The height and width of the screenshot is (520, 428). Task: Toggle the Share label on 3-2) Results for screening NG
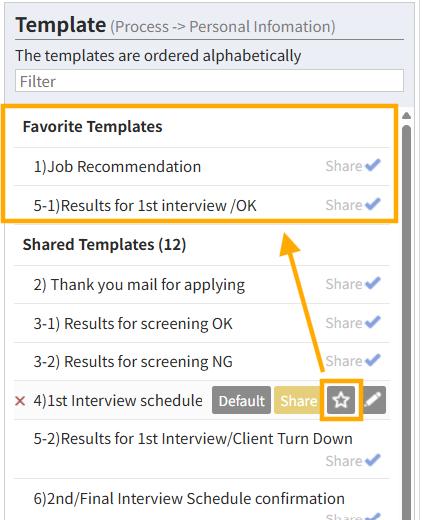click(344, 361)
